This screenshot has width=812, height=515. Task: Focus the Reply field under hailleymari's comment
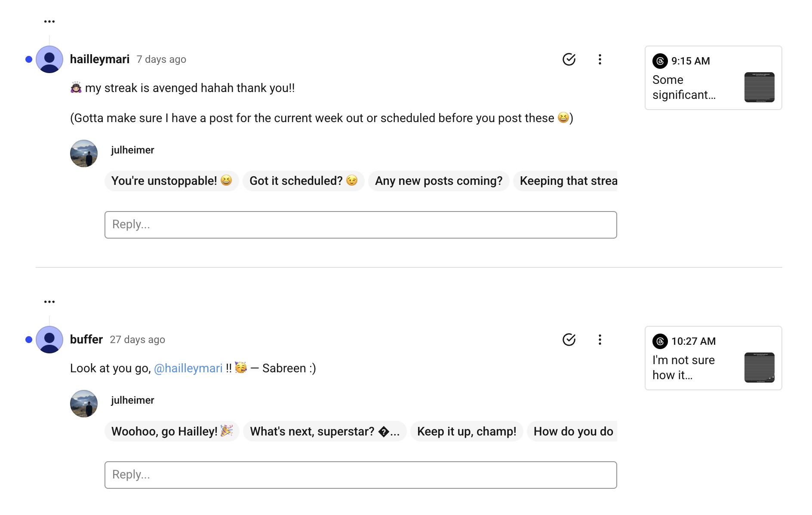pyautogui.click(x=360, y=225)
